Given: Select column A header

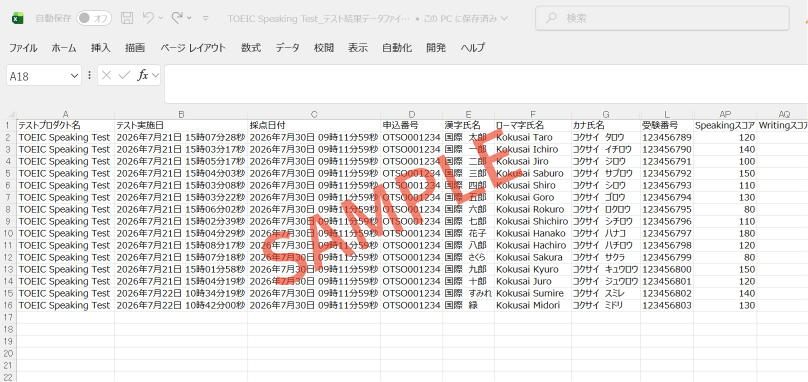Looking at the screenshot, I should pos(65,114).
